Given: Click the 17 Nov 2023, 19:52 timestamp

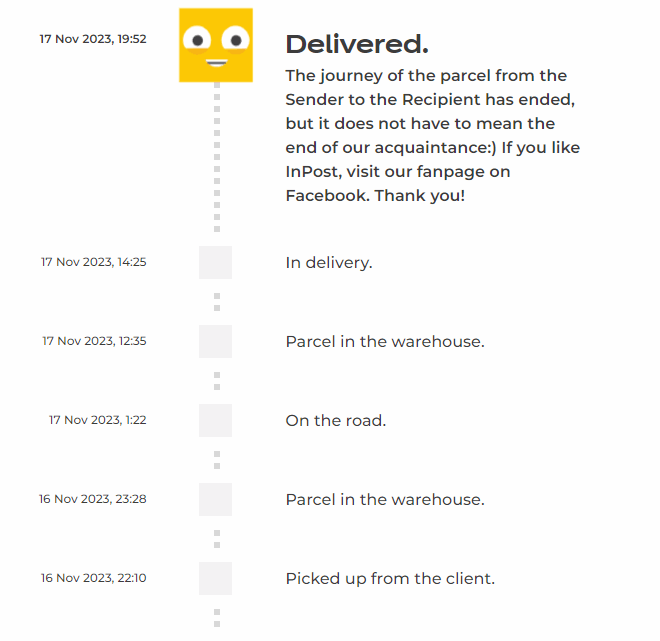Looking at the screenshot, I should pos(93,39).
